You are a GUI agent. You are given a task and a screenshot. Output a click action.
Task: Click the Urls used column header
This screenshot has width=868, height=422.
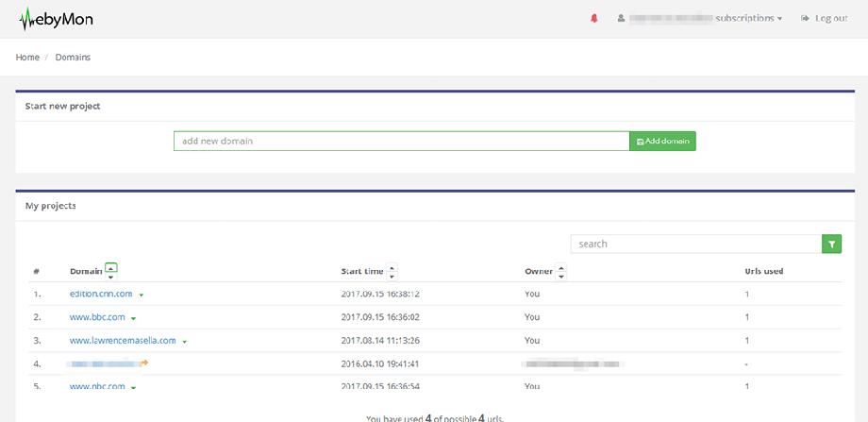click(764, 271)
